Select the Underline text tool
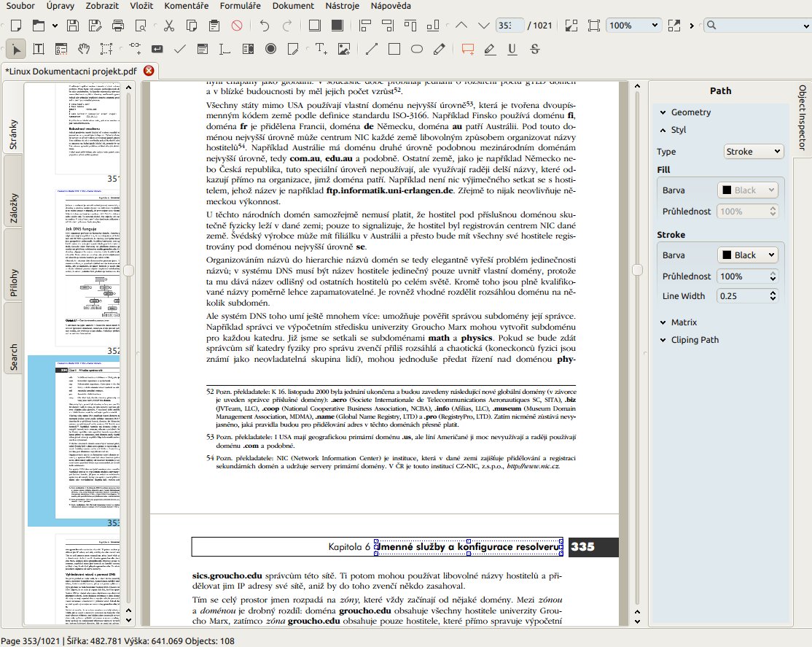Viewport: 812px width, 647px height. coord(512,49)
